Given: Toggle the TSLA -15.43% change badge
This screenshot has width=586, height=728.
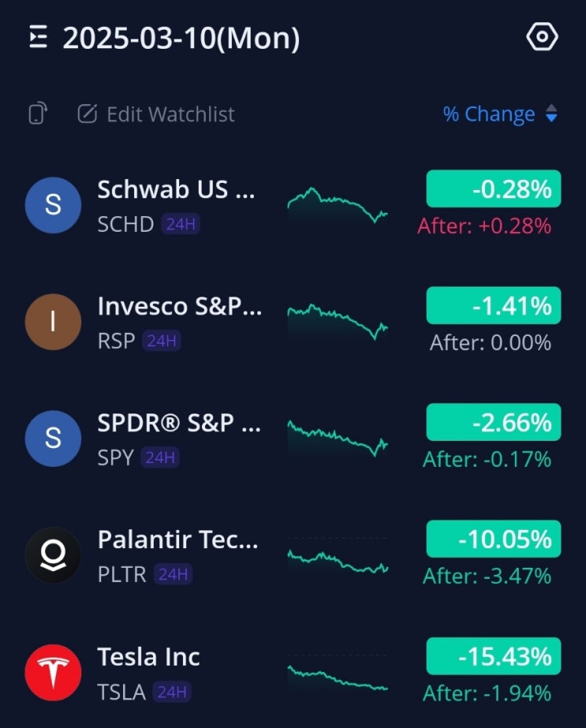Looking at the screenshot, I should (493, 656).
